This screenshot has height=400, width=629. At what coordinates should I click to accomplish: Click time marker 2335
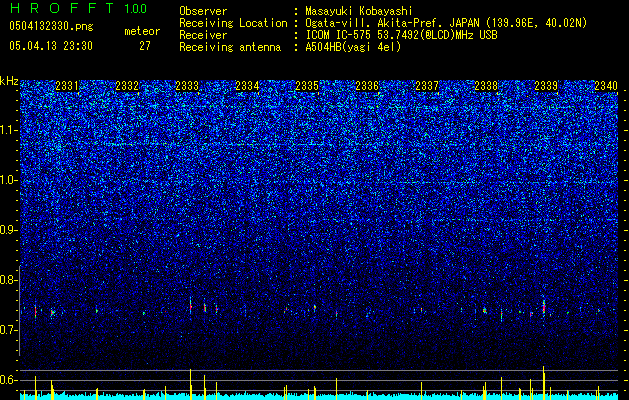(307, 85)
